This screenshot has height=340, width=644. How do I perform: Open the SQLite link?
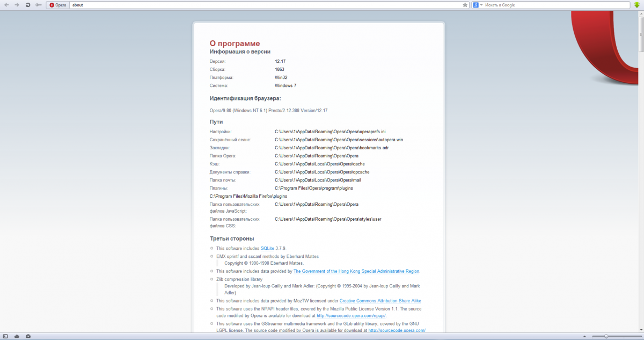(267, 248)
